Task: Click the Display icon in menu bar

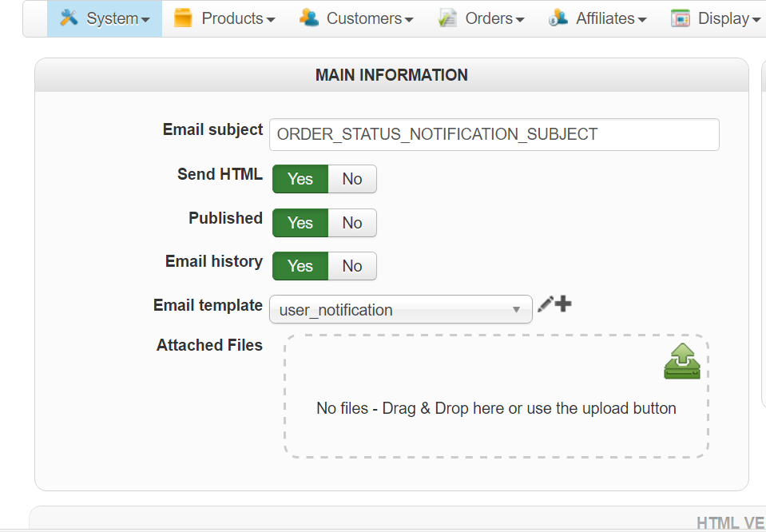Action: coord(681,18)
